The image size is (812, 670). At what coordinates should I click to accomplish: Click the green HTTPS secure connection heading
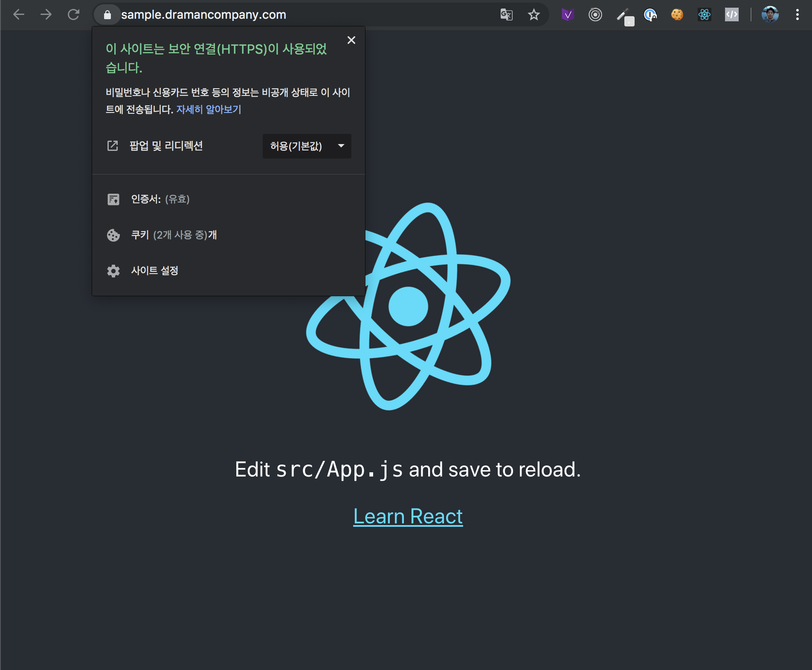216,58
